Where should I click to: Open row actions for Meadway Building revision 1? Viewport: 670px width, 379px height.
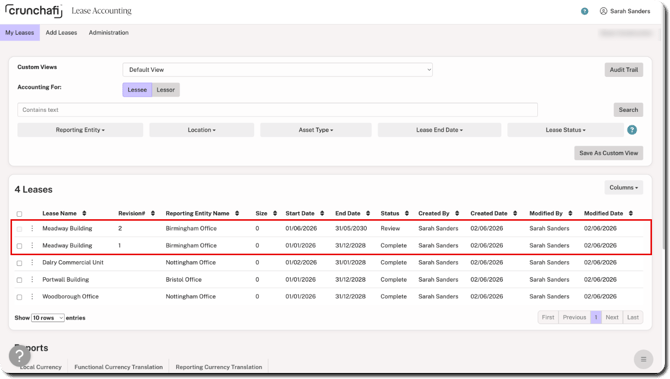click(x=32, y=245)
